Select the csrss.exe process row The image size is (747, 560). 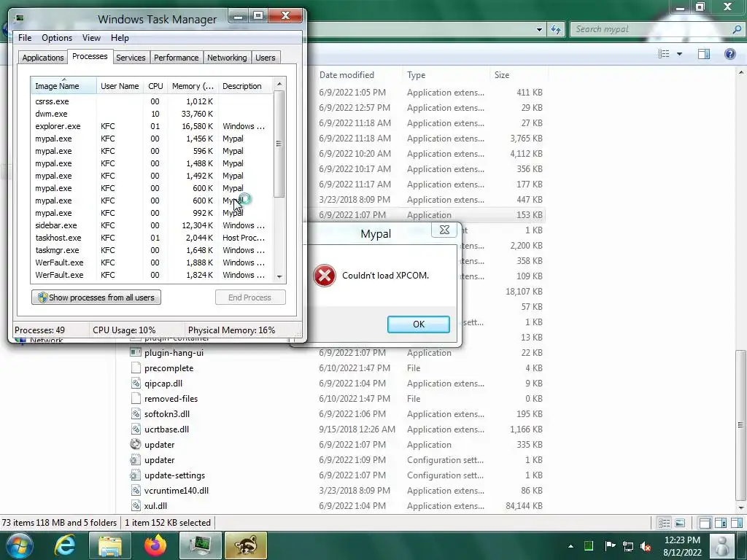tap(152, 101)
